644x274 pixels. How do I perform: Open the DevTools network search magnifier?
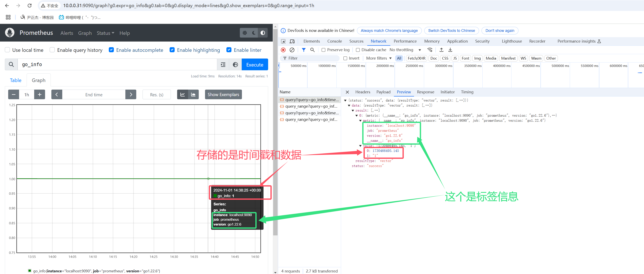pos(312,50)
